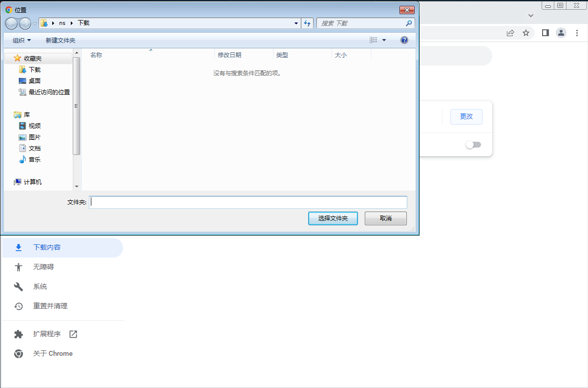Open 系统 in Chrome settings sidebar
Image resolution: width=588 pixels, height=388 pixels.
click(63, 286)
